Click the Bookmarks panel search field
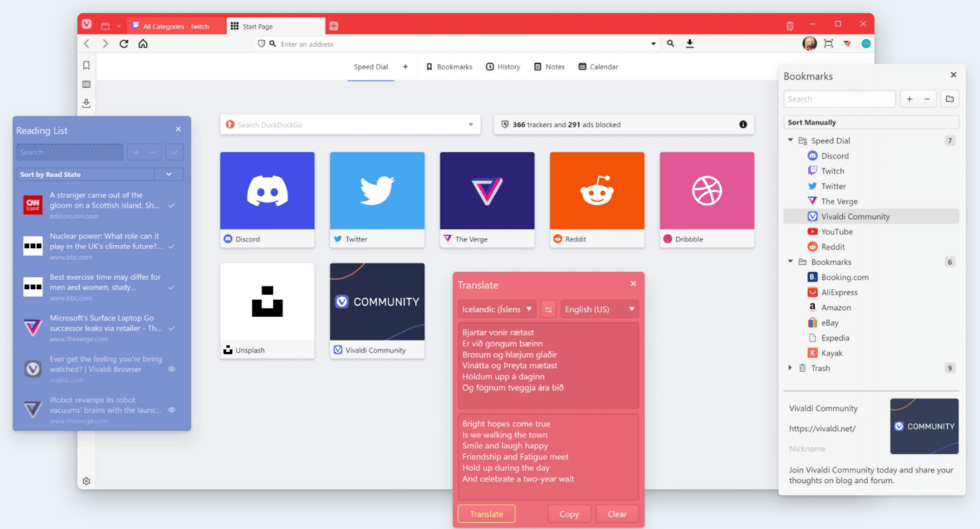980x529 pixels. pos(839,99)
